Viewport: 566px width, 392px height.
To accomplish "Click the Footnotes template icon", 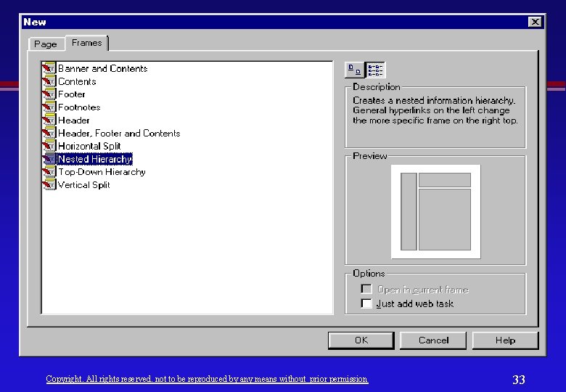I will point(49,107).
